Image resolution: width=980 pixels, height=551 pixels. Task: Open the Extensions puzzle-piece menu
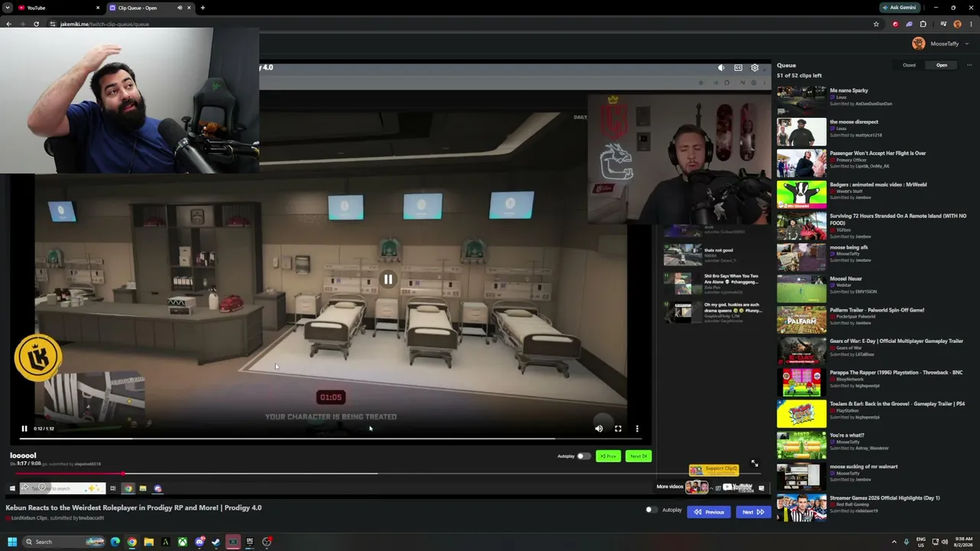click(923, 24)
